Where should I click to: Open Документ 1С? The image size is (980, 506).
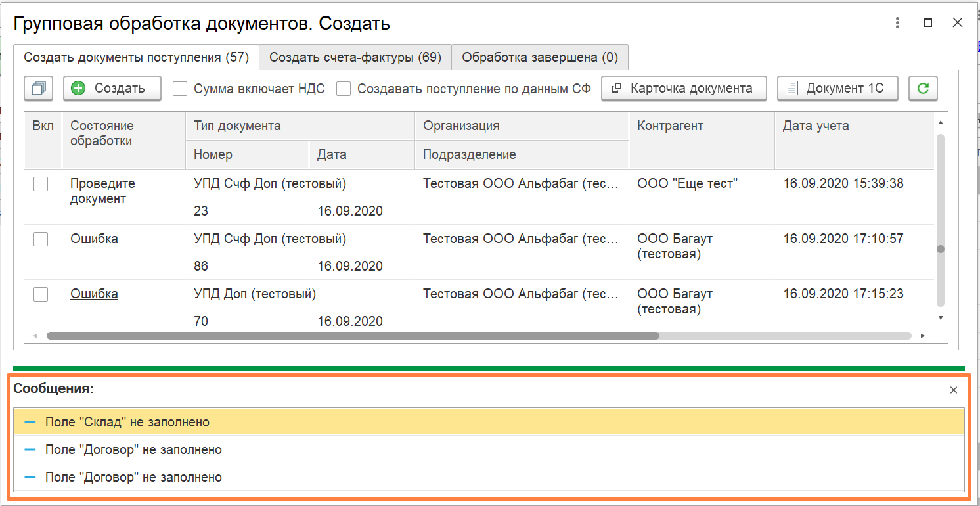(x=837, y=88)
